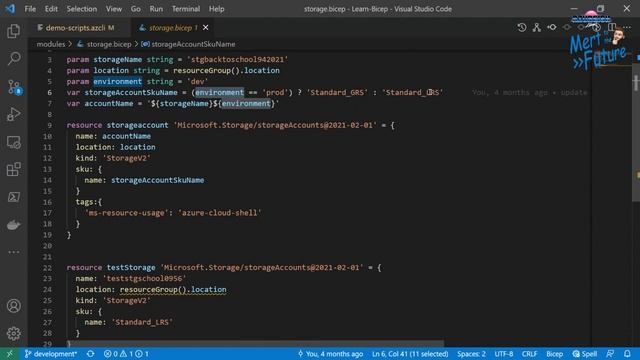
Task: Open the Run menu
Action: point(156,9)
